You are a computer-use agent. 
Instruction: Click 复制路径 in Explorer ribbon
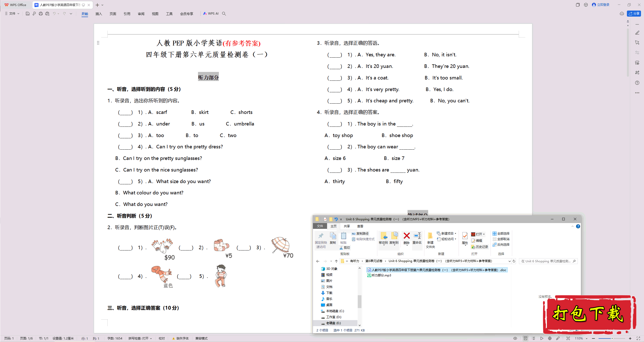[x=360, y=234]
